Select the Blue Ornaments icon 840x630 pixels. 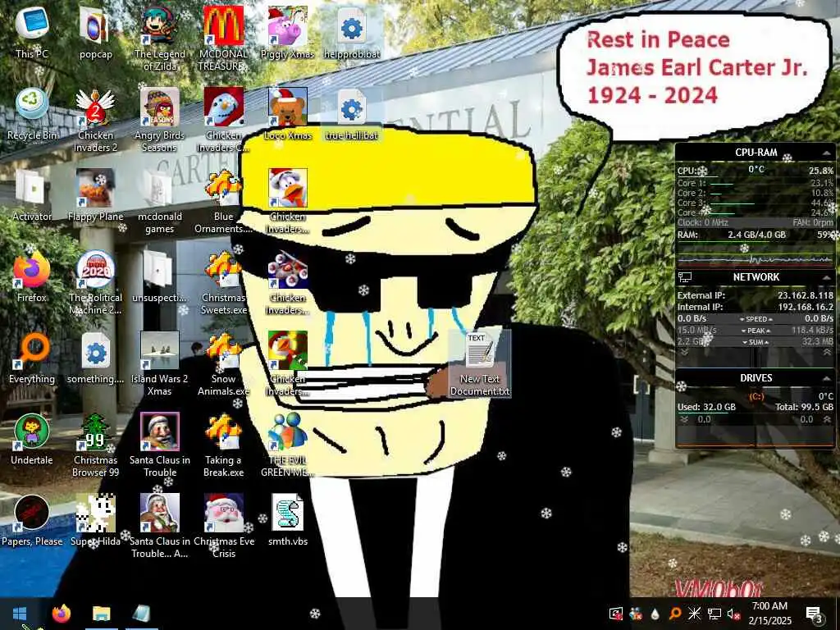click(223, 202)
